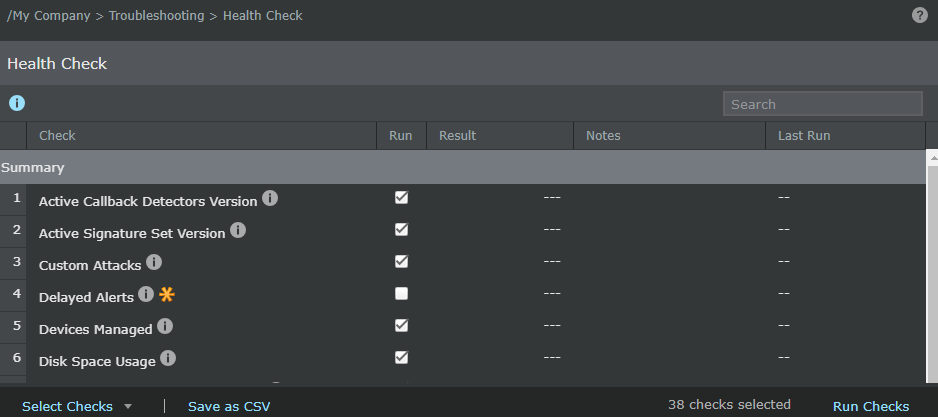This screenshot has width=938, height=417.
Task: Sort by the Notes column header
Action: (669, 136)
